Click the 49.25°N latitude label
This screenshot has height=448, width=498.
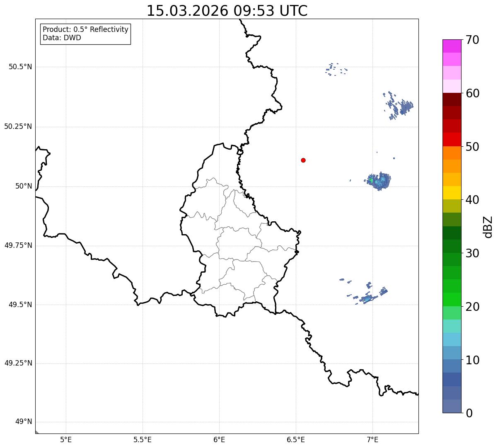18,363
